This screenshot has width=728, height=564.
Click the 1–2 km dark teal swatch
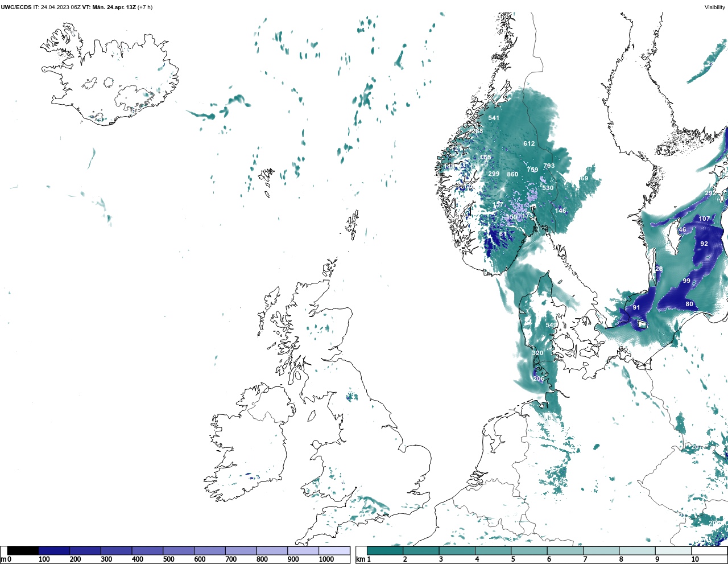386,551
